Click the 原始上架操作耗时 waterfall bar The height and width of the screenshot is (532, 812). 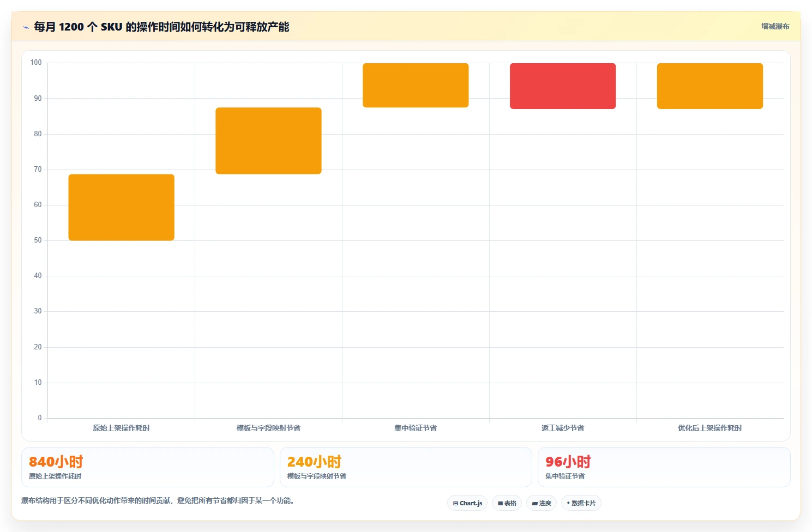[x=121, y=207]
